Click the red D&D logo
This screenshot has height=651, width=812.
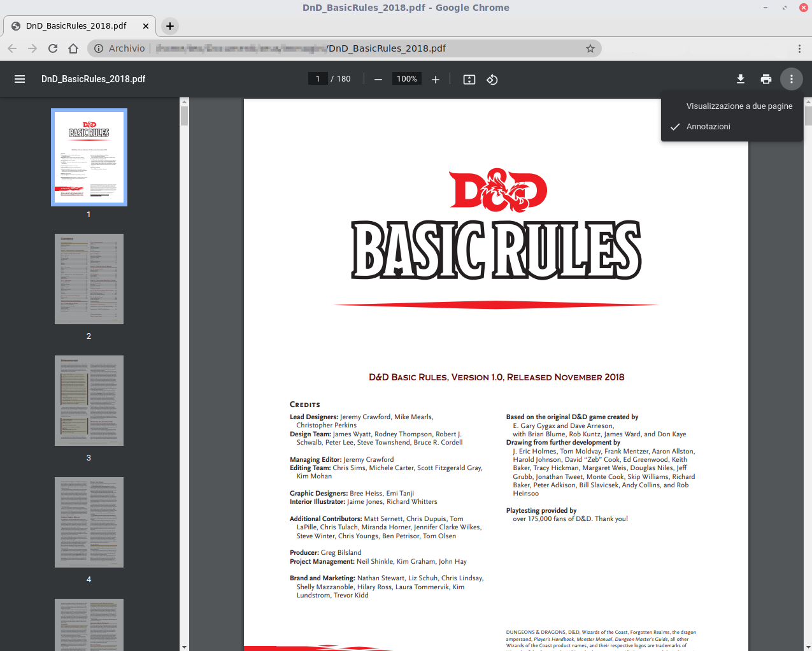[498, 190]
